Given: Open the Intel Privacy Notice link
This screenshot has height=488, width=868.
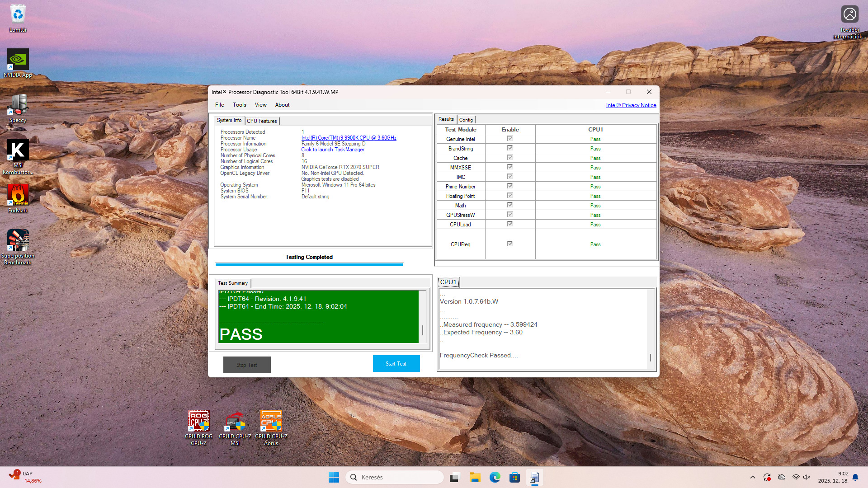Looking at the screenshot, I should coord(631,105).
